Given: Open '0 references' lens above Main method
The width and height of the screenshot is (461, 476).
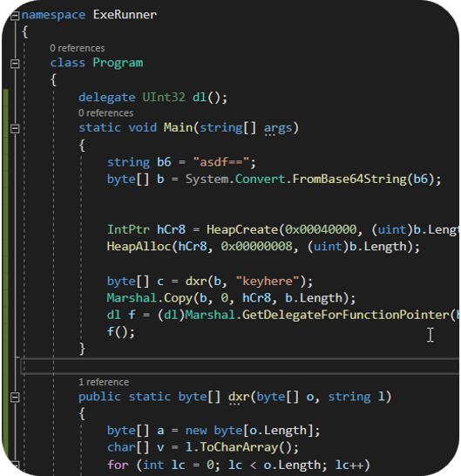Looking at the screenshot, I should point(105,113).
